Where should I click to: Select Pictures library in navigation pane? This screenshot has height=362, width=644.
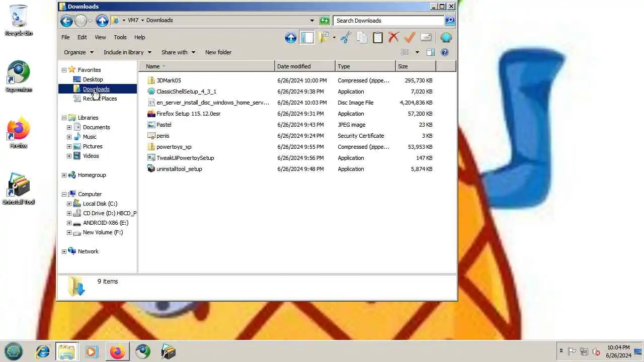[x=93, y=146]
